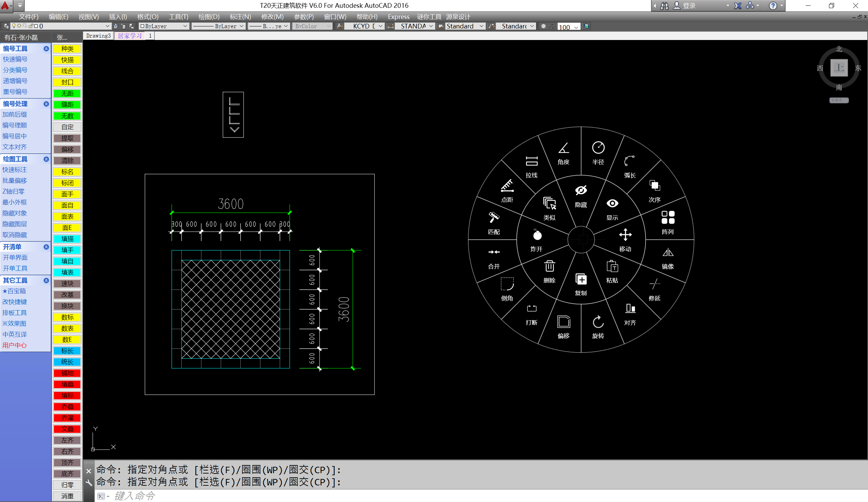Image resolution: width=868 pixels, height=502 pixels.
Task: Click the blue 标长 button
Action: pyautogui.click(x=67, y=351)
